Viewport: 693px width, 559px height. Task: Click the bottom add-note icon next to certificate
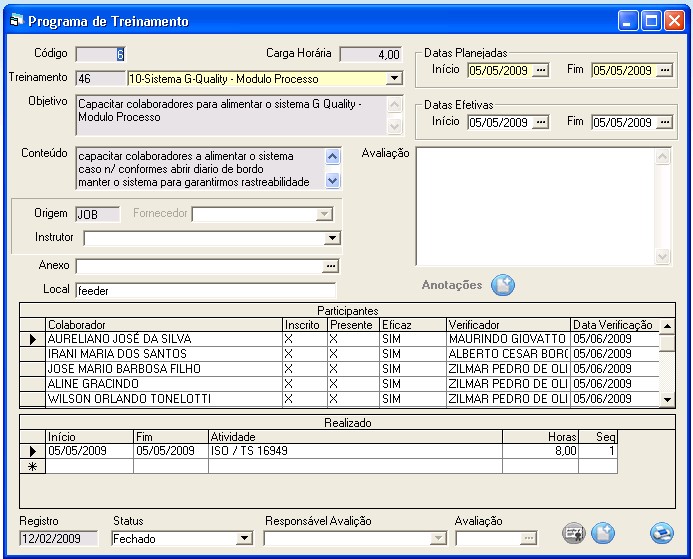click(x=603, y=533)
